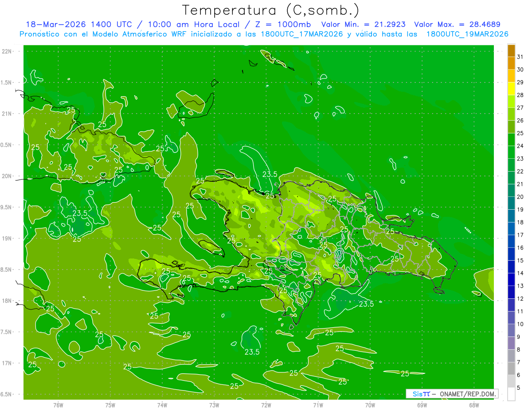Click the 68W longitude axis label
This screenshot has height=411, width=532.
click(474, 405)
